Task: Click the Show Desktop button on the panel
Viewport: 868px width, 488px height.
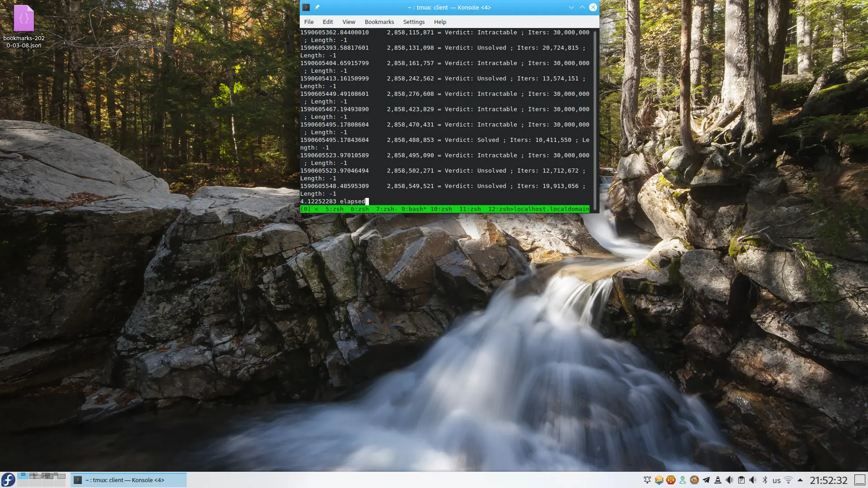Action: [x=859, y=480]
